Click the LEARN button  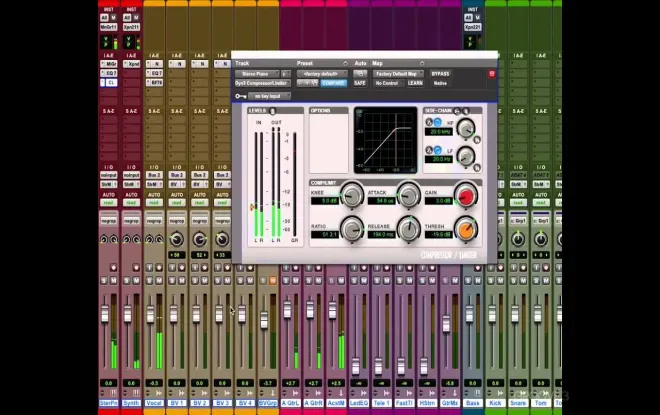[415, 83]
